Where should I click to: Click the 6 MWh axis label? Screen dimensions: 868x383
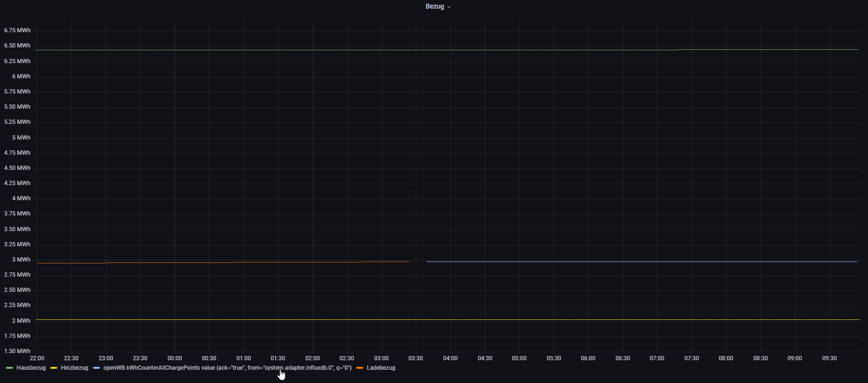(21, 76)
